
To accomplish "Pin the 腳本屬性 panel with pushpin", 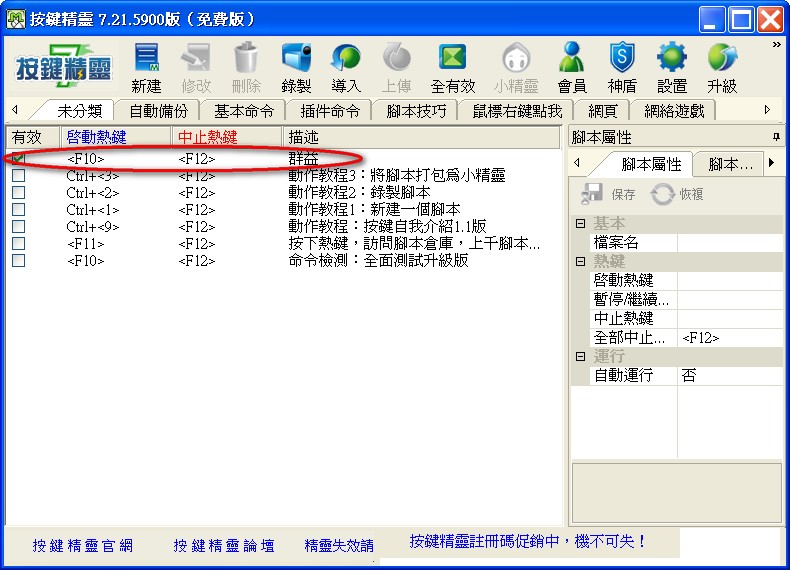I will [776, 137].
